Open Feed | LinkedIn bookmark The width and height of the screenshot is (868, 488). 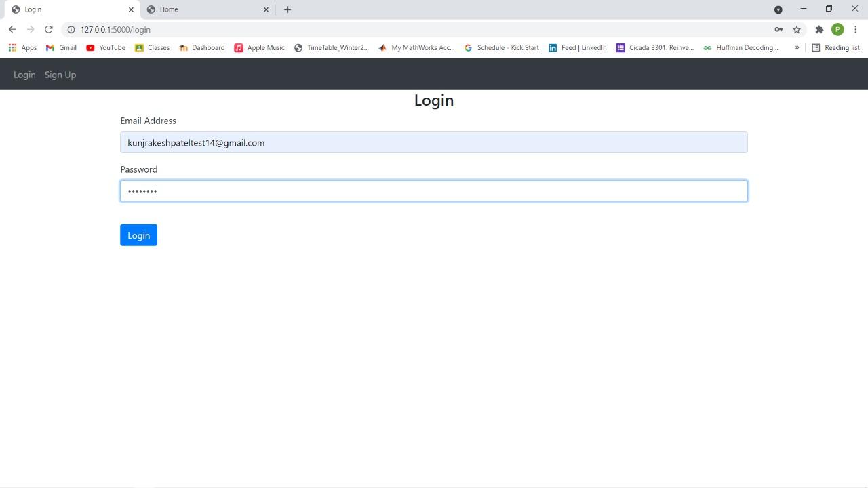tap(577, 47)
